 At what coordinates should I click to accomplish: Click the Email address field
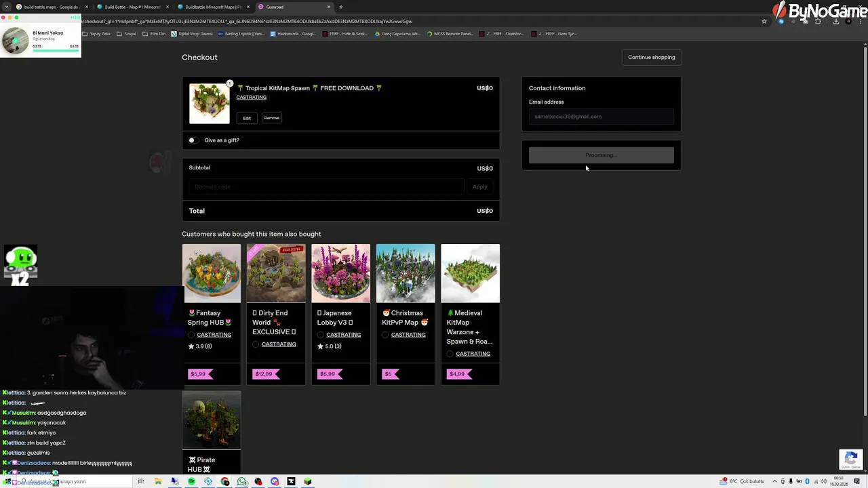pyautogui.click(x=601, y=117)
